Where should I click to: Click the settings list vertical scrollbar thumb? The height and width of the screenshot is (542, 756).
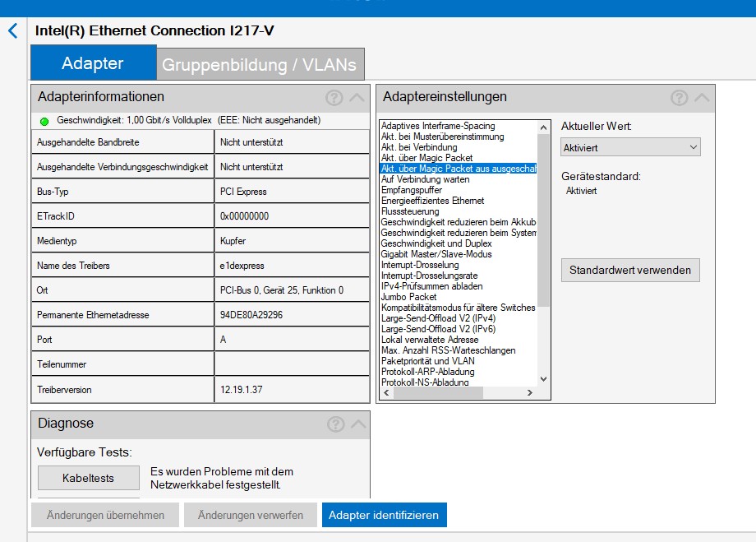click(x=543, y=220)
